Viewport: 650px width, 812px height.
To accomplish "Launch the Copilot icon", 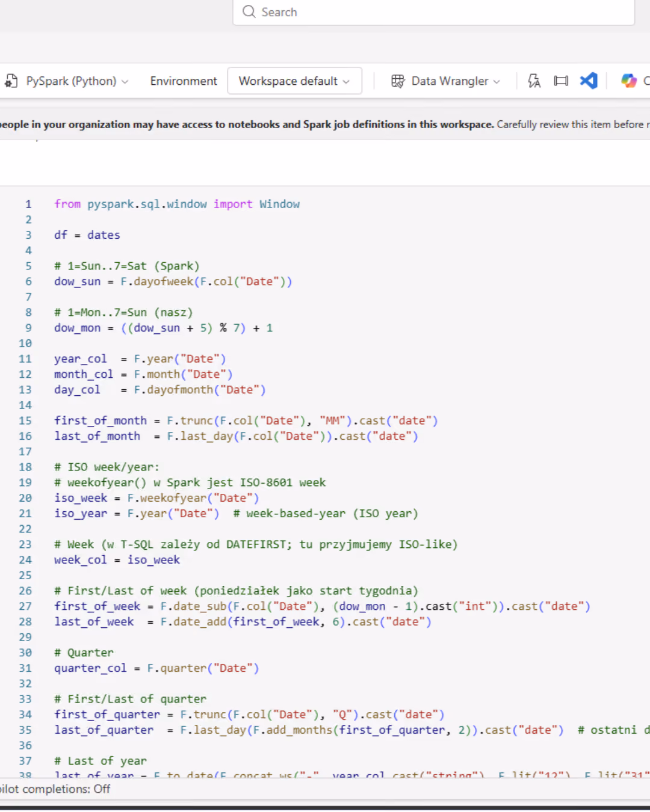I will (629, 81).
